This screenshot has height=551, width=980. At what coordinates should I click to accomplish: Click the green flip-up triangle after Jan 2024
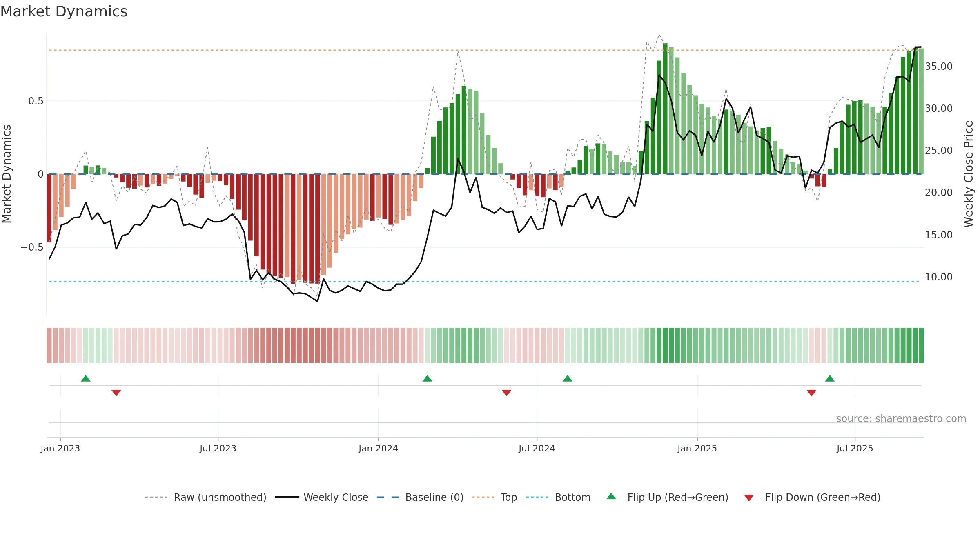click(427, 378)
